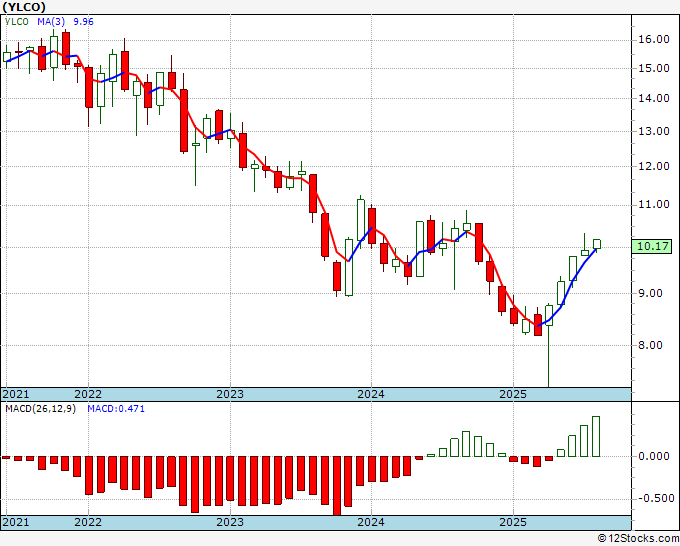680x546 pixels.
Task: Click the 8.00 price axis label
Action: [x=650, y=346]
